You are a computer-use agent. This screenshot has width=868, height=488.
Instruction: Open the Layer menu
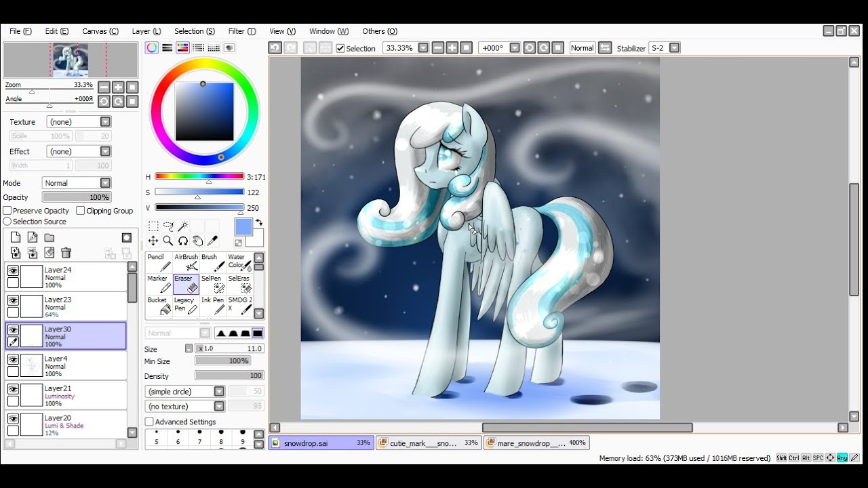point(146,31)
